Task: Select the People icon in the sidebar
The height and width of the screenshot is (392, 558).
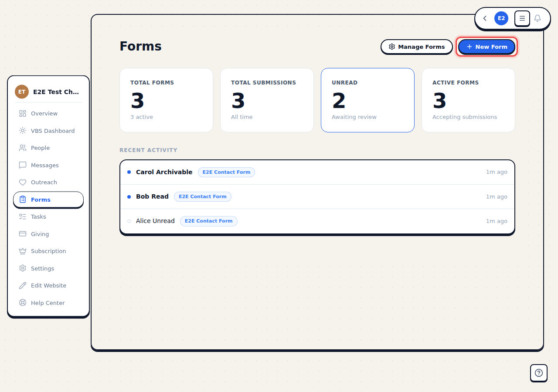Action: tap(22, 148)
